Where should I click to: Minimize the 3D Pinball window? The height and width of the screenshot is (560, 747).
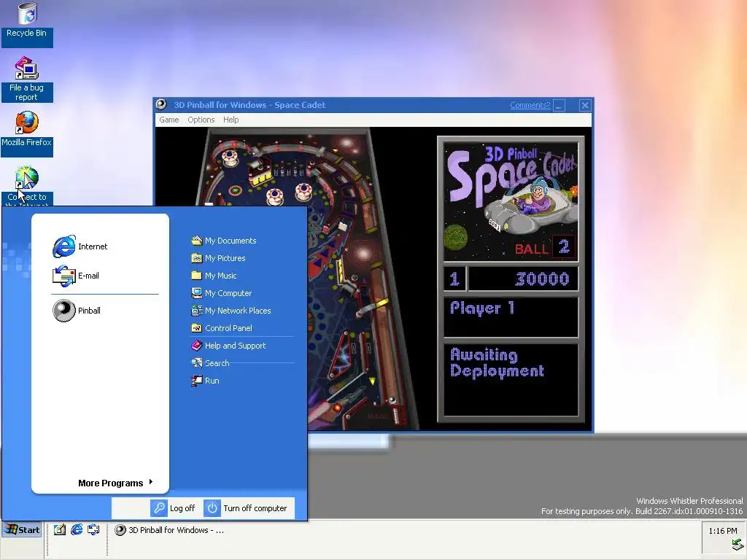pos(560,105)
